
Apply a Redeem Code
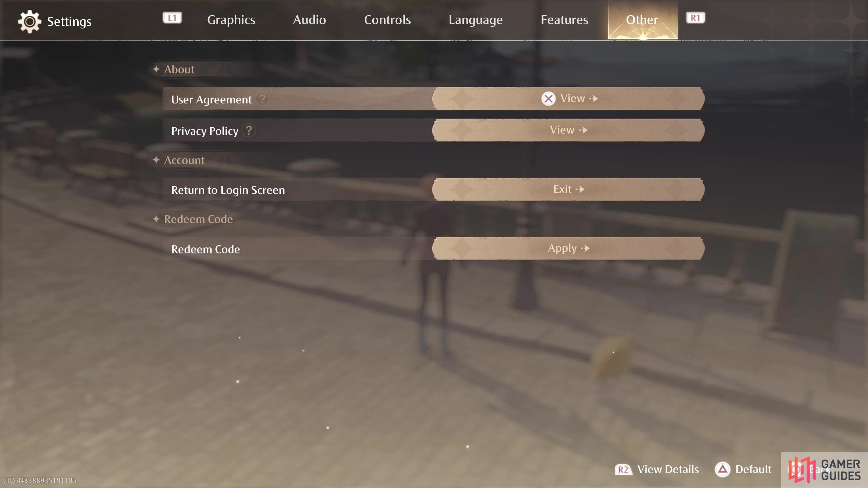tap(568, 248)
